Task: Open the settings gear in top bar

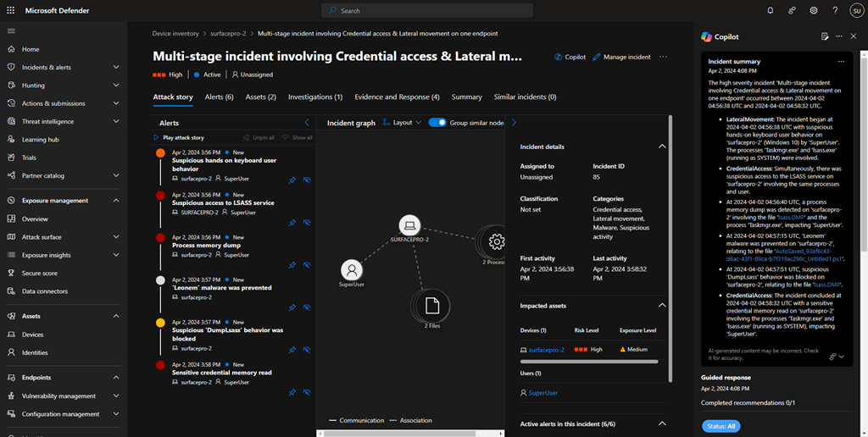Action: click(x=813, y=10)
